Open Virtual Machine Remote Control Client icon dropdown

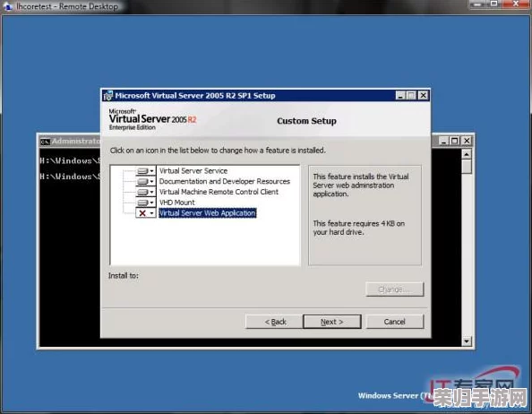(146, 192)
